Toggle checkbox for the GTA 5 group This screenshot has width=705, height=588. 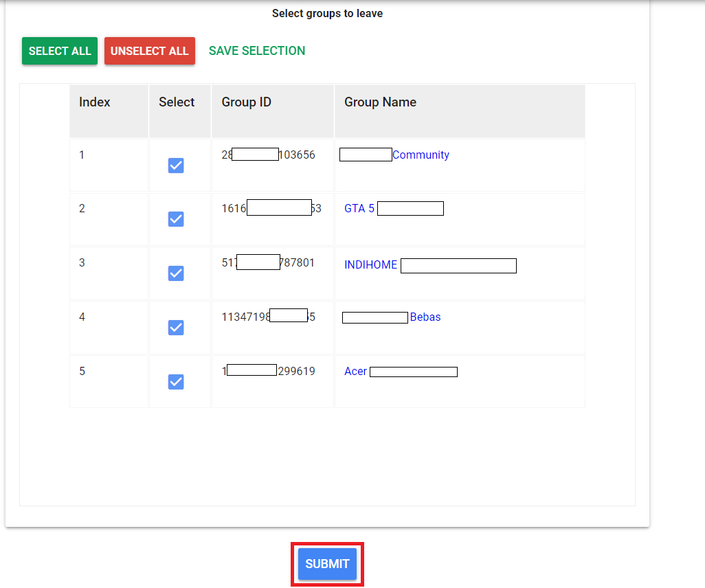[x=176, y=219]
